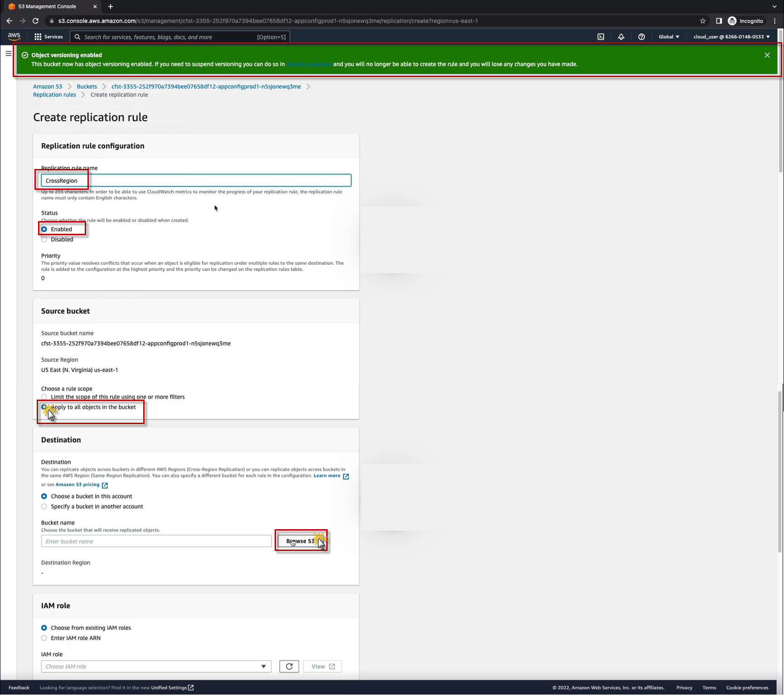Image resolution: width=784 pixels, height=695 pixels.
Task: Open the notifications bell
Action: coord(621,37)
